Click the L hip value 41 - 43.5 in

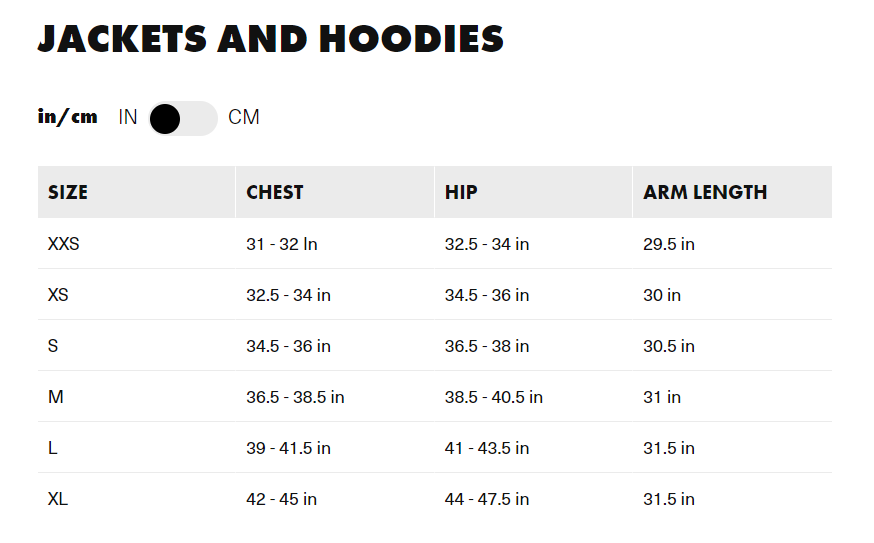(487, 448)
